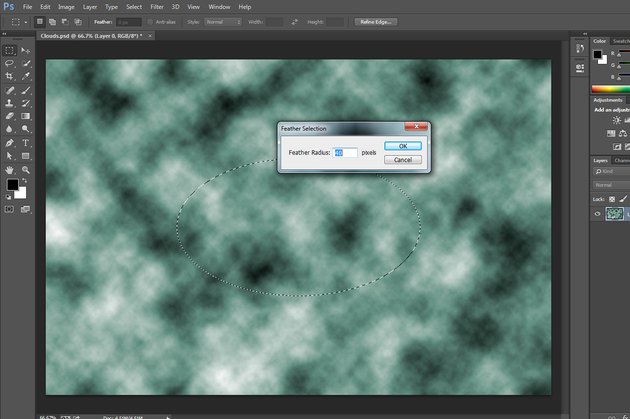Open marquee tool preset picker arrow
The image size is (630, 419).
tap(26, 22)
